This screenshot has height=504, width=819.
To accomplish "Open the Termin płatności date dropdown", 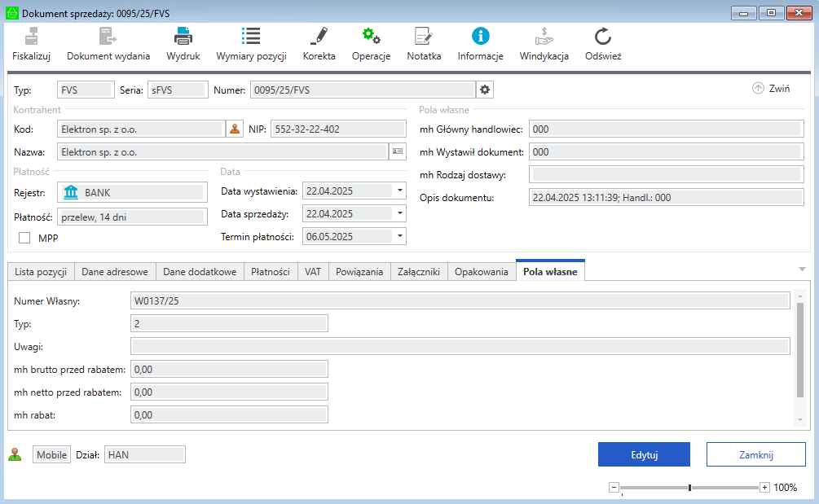I will coord(400,236).
